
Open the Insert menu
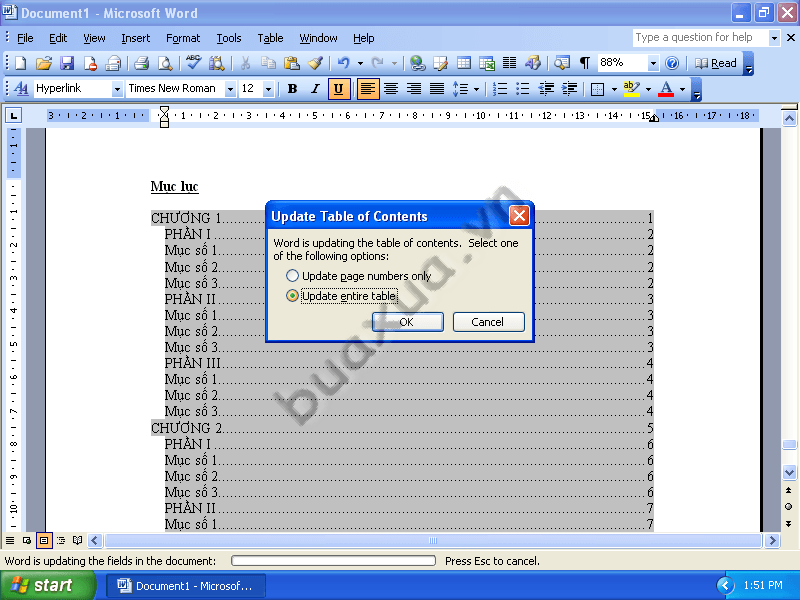pyautogui.click(x=135, y=38)
